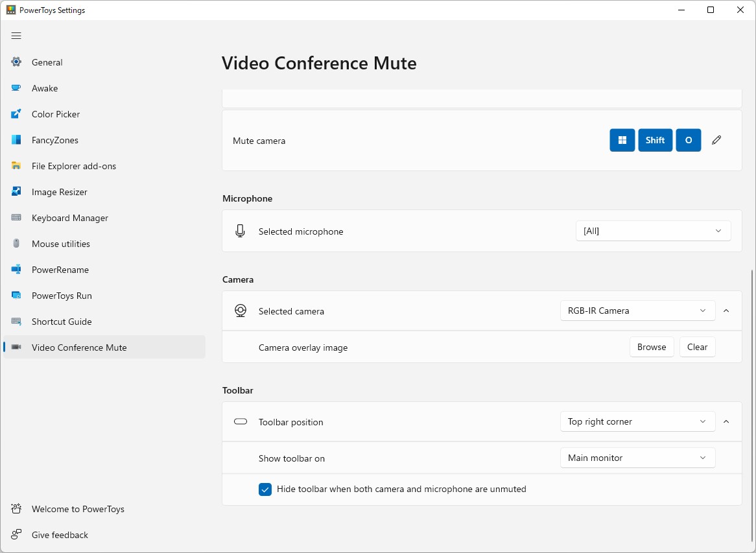Screen dimensions: 756x553
Task: Change Toolbar position from Top right corner
Action: click(x=637, y=421)
